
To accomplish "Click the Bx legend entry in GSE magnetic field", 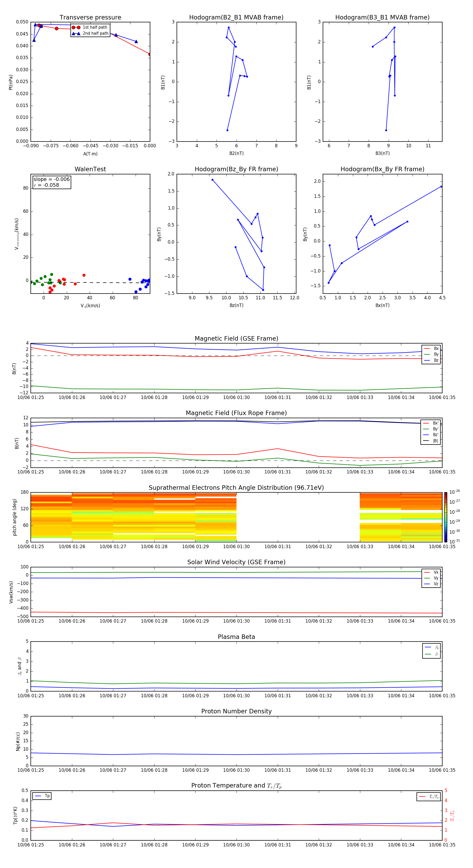I will point(431,349).
